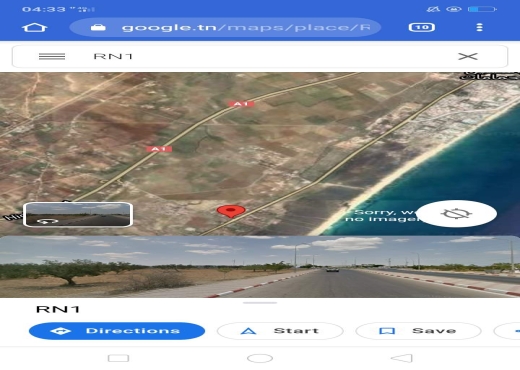Select the upper A1 road label on the map
This screenshot has width=520, height=370.
tap(241, 104)
